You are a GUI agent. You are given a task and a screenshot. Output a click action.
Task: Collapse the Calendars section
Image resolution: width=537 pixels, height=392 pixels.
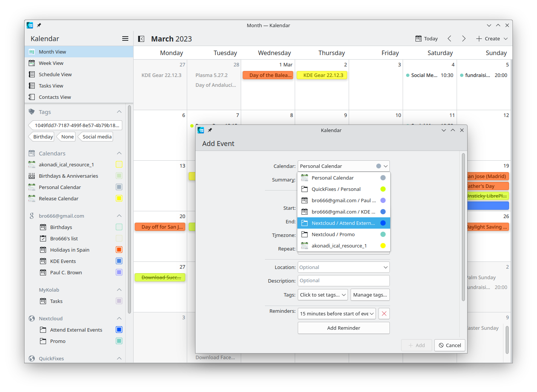click(x=119, y=153)
